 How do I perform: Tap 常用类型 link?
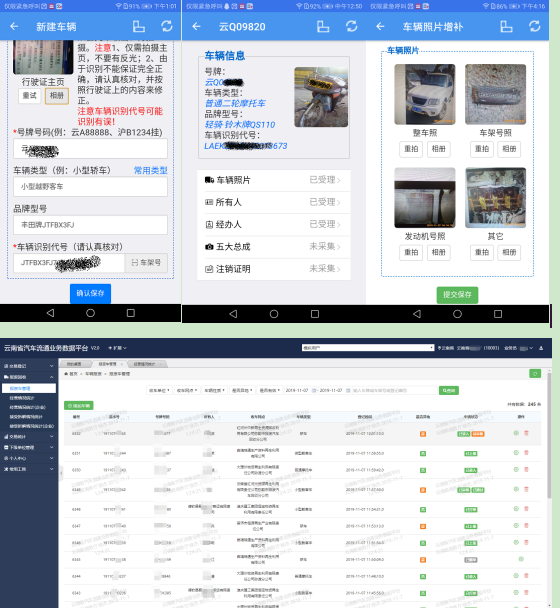point(150,170)
